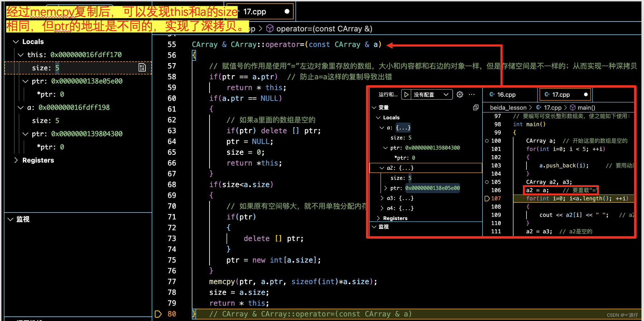Toggle breakpoint circle at inset line 105
The height and width of the screenshot is (321, 644).
487,182
